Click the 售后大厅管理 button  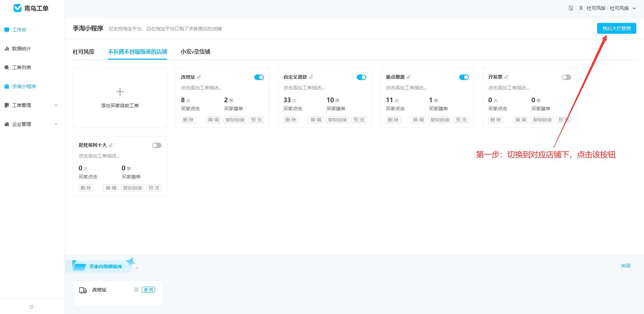click(x=616, y=28)
